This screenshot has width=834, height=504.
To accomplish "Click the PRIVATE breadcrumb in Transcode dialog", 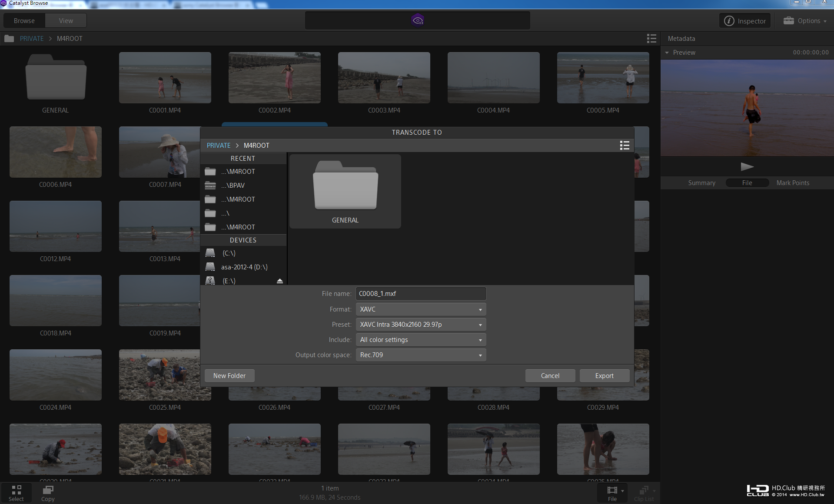I will [219, 146].
